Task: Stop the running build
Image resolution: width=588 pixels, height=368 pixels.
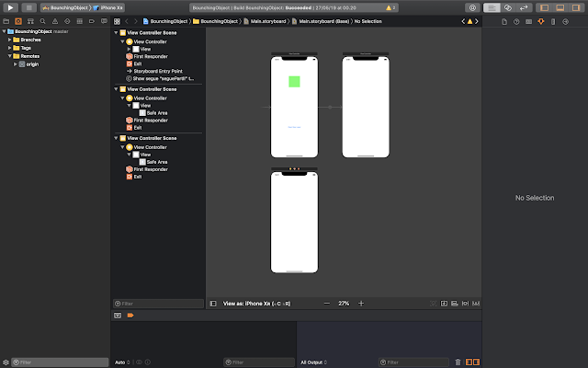Action: pyautogui.click(x=28, y=7)
